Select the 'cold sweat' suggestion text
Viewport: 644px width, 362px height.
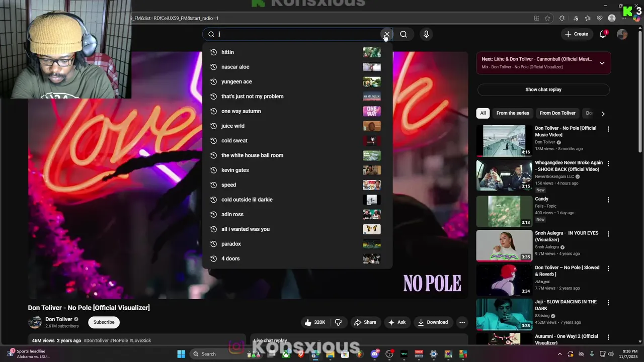click(234, 141)
